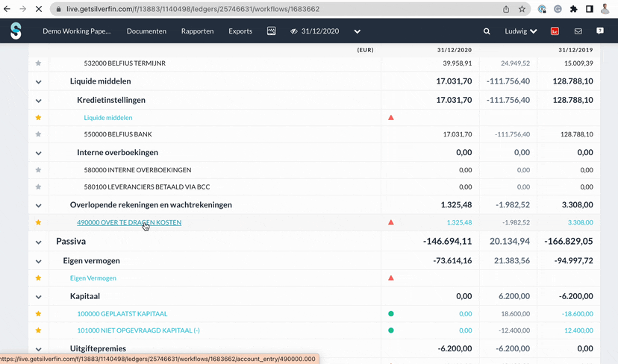This screenshot has height=364, width=618.
Task: Toggle star on Liquide middelen link row
Action: [x=38, y=117]
